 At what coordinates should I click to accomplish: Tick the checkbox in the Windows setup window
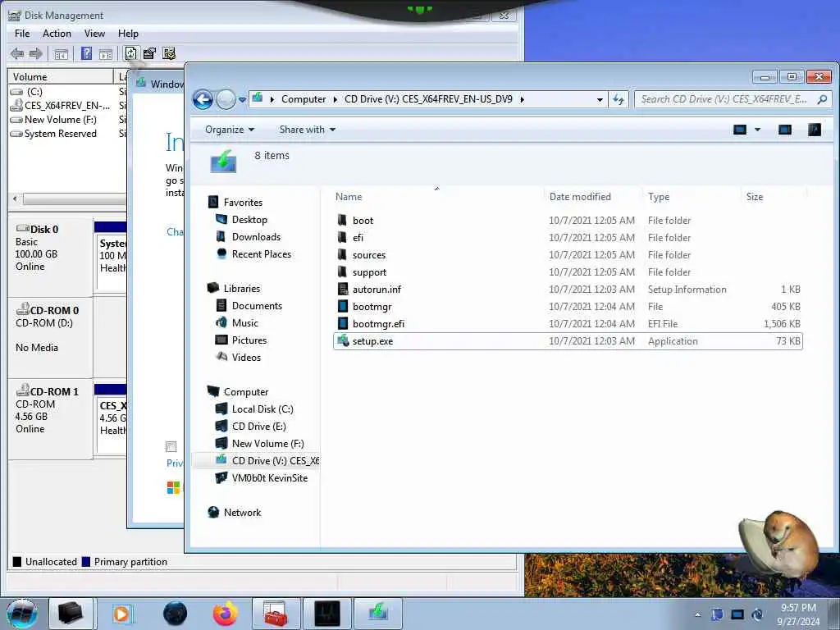click(x=171, y=447)
